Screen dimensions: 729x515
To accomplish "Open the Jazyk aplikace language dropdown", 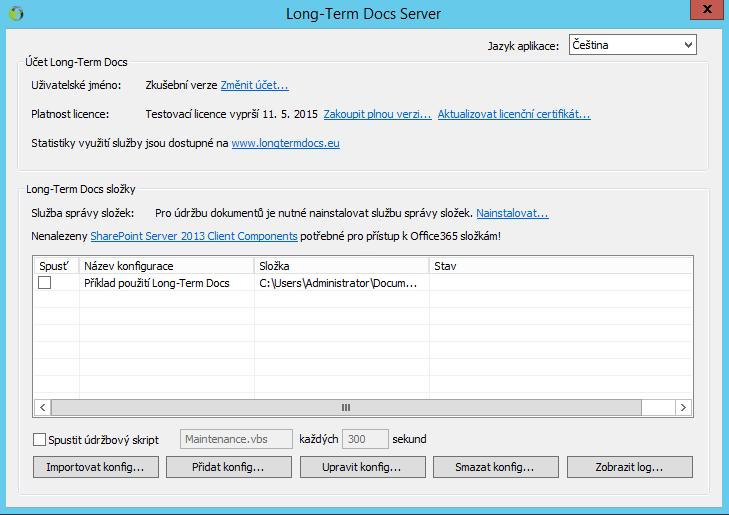I will click(632, 45).
